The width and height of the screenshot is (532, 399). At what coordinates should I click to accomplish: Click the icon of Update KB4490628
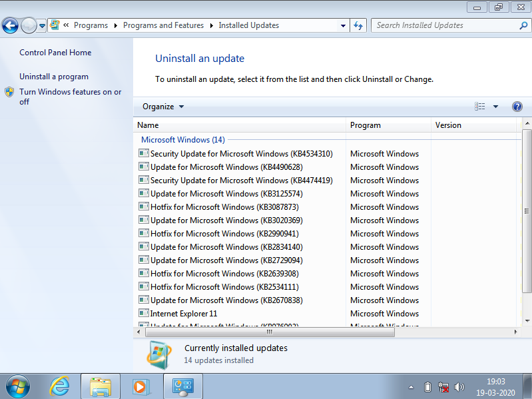point(144,167)
